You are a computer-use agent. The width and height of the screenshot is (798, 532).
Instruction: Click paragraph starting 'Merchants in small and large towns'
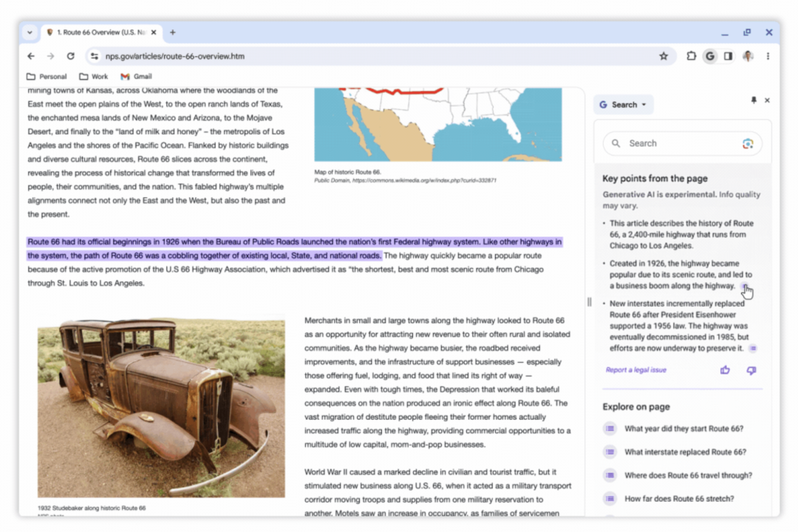pos(437,382)
